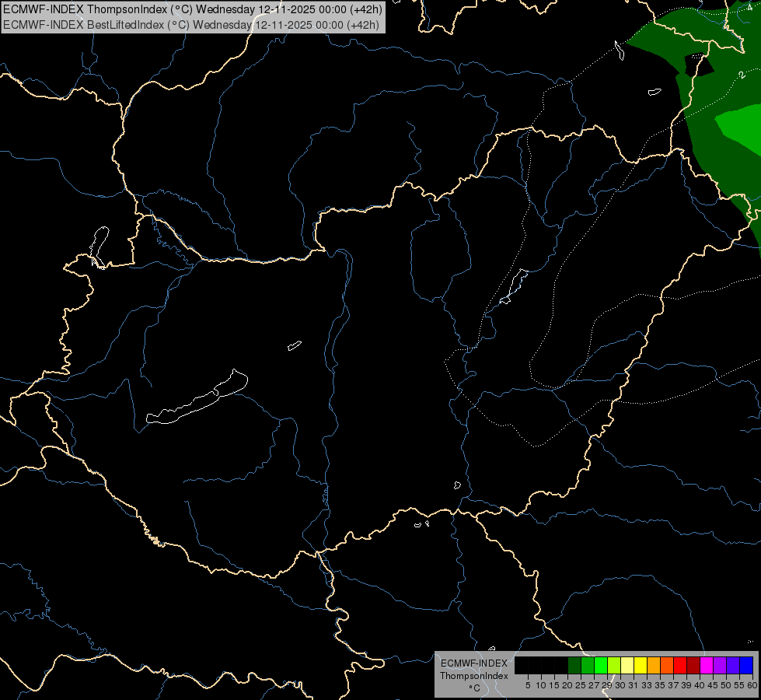
Task: Select the BestLiftedIndex title line
Action: click(191, 25)
